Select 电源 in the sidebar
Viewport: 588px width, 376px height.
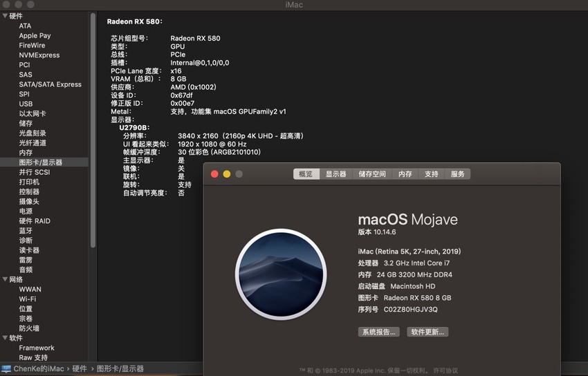pos(26,211)
